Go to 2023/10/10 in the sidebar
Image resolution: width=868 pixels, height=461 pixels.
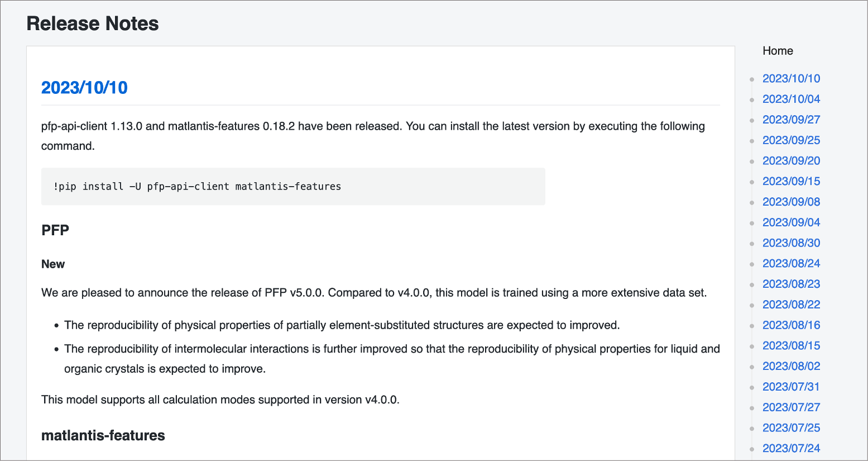[791, 79]
